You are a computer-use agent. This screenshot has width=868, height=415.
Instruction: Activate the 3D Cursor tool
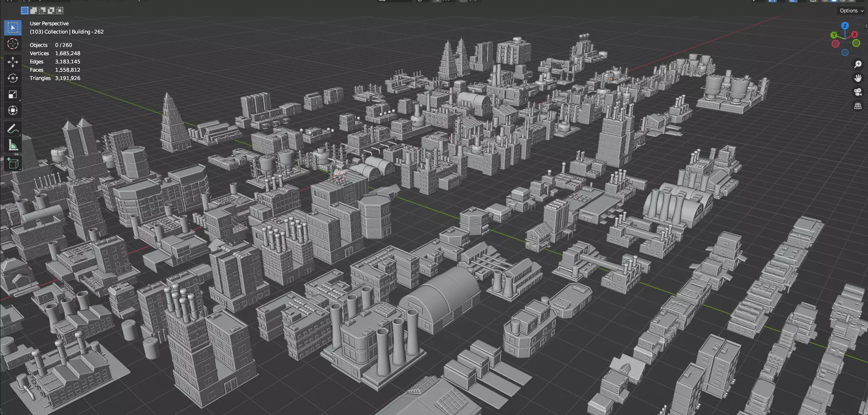click(13, 44)
